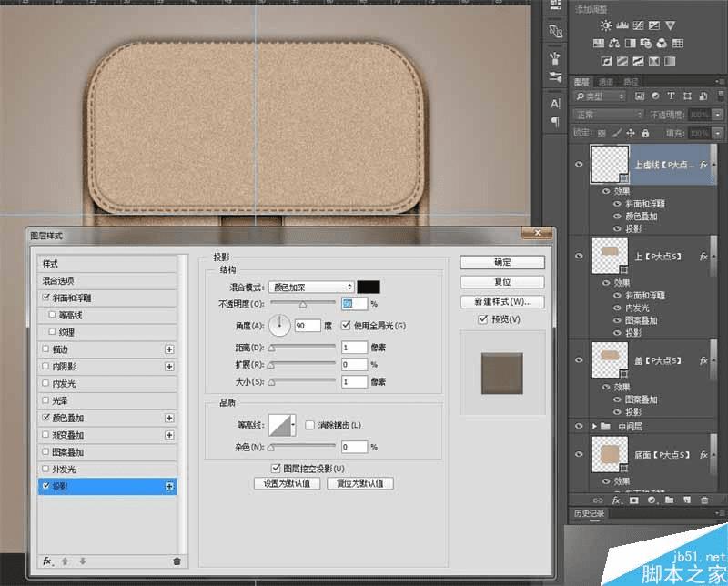The width and height of the screenshot is (728, 586).
Task: Click the black shadow color swatch
Action: point(369,287)
